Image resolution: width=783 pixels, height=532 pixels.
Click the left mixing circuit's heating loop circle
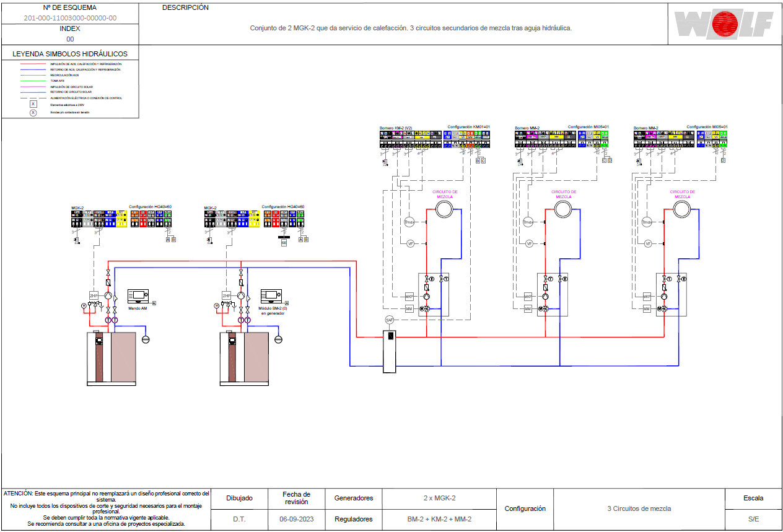pyautogui.click(x=444, y=209)
